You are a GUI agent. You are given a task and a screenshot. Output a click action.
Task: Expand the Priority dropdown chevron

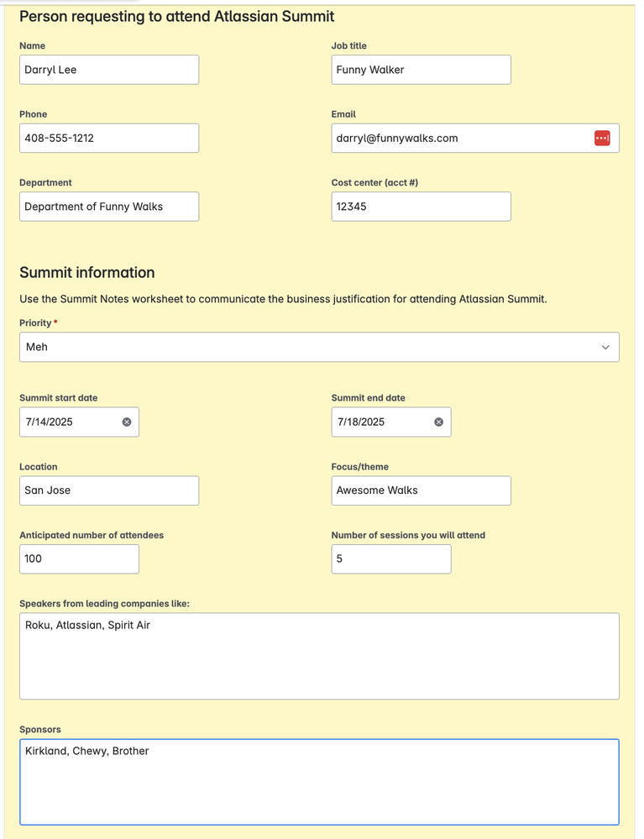pos(605,347)
